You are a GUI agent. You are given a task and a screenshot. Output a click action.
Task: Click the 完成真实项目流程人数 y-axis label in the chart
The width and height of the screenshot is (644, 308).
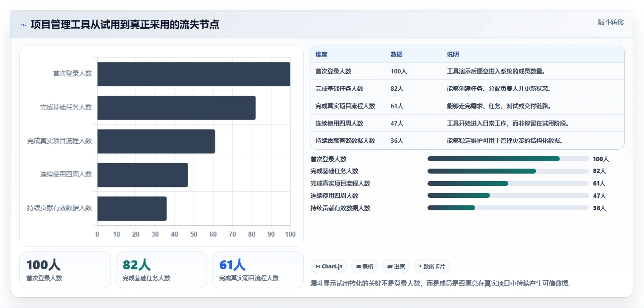click(59, 141)
